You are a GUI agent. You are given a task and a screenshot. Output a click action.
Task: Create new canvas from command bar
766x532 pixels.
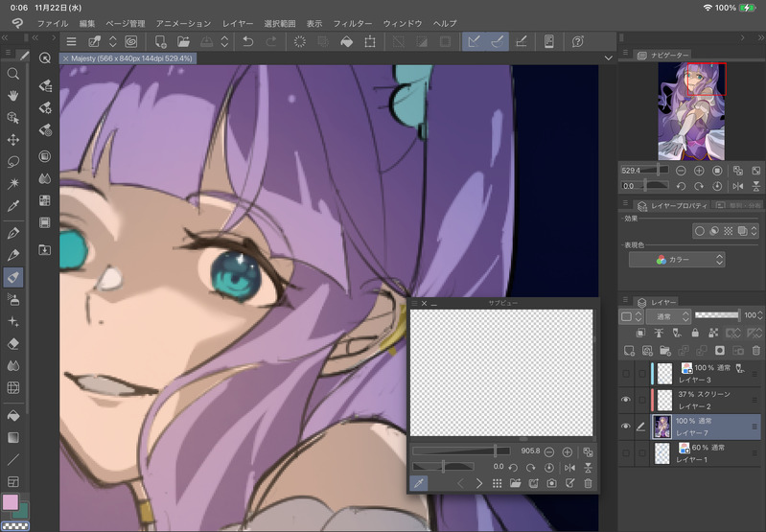pos(160,42)
